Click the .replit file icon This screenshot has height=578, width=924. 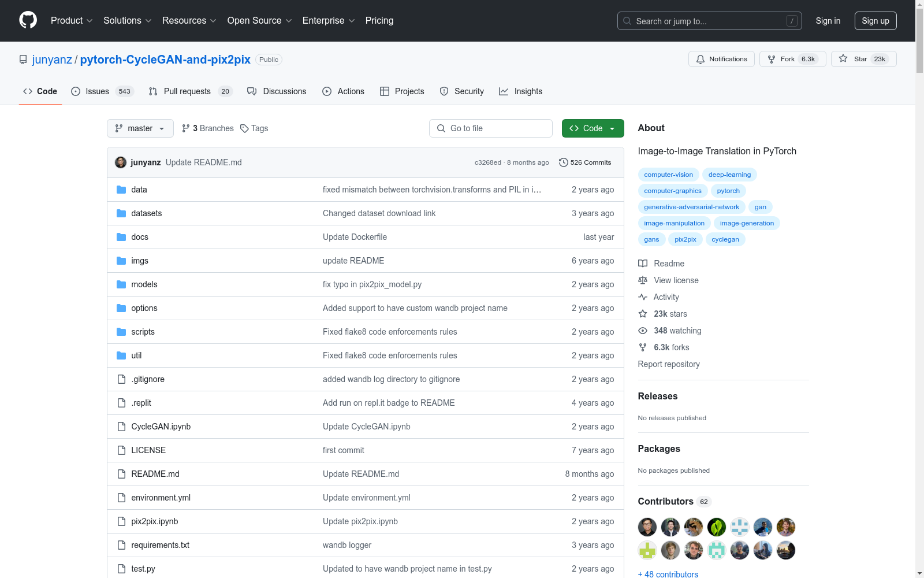point(121,403)
